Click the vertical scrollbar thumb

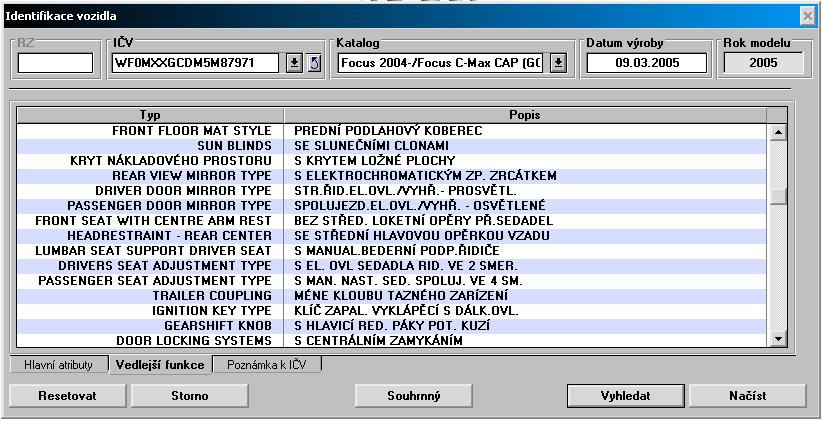tap(779, 196)
